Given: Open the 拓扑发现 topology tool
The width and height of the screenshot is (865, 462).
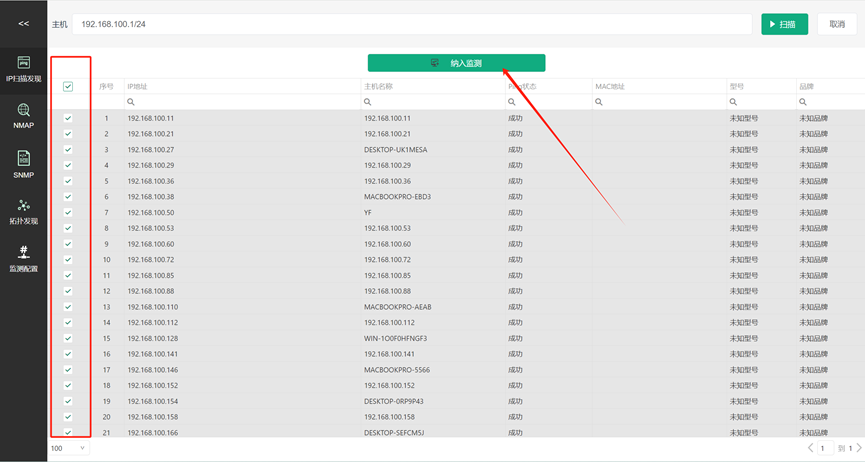Looking at the screenshot, I should pos(23,212).
